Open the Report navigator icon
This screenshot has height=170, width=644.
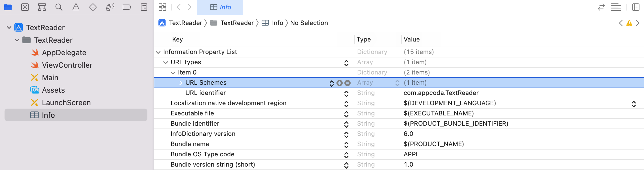coord(144,7)
